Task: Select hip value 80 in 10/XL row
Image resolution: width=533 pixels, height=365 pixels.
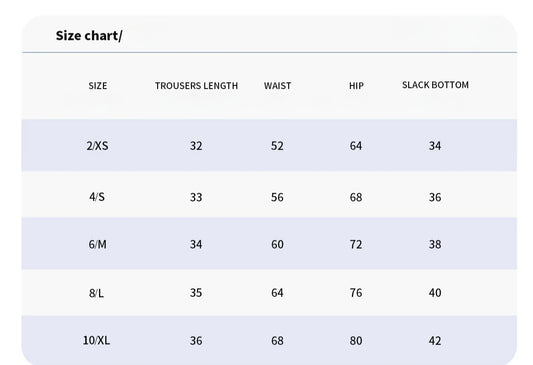Action: (356, 341)
